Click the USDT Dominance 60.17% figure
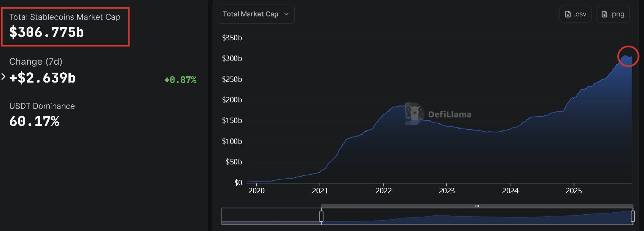 34,121
